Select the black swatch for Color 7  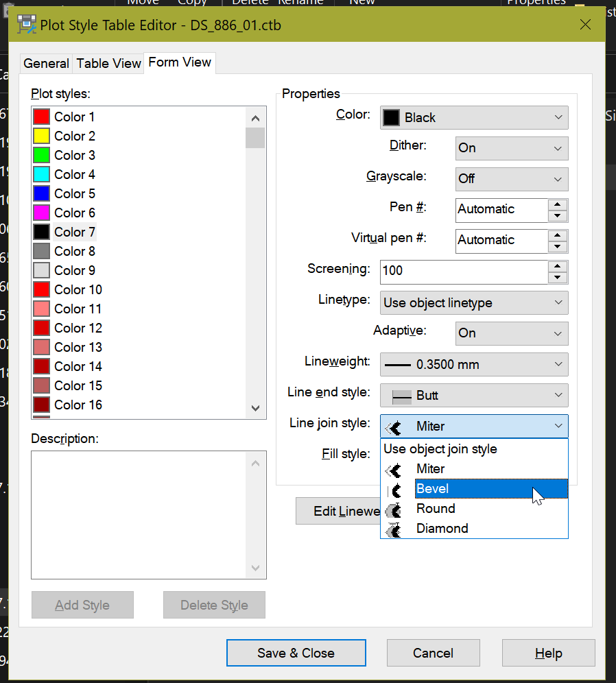click(x=41, y=232)
